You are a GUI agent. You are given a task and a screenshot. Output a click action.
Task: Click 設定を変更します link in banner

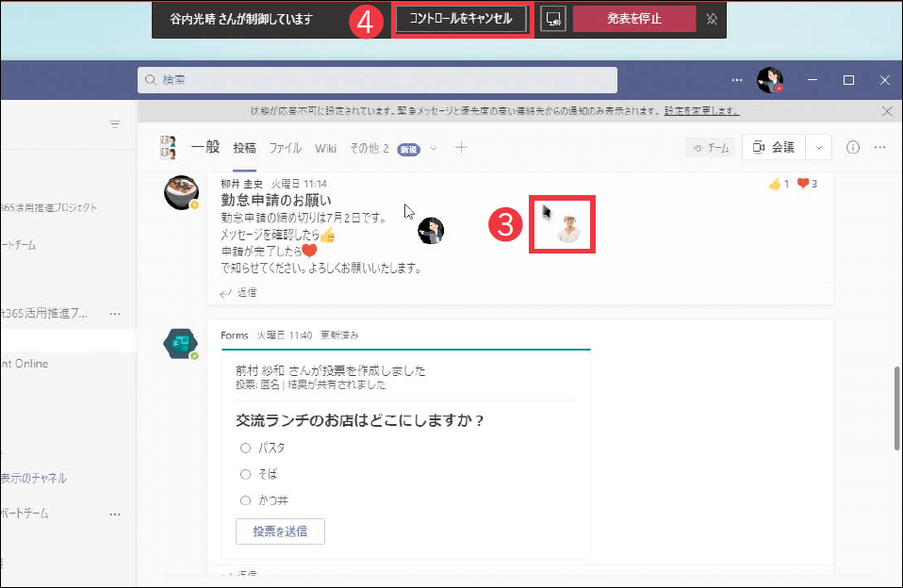click(701, 111)
